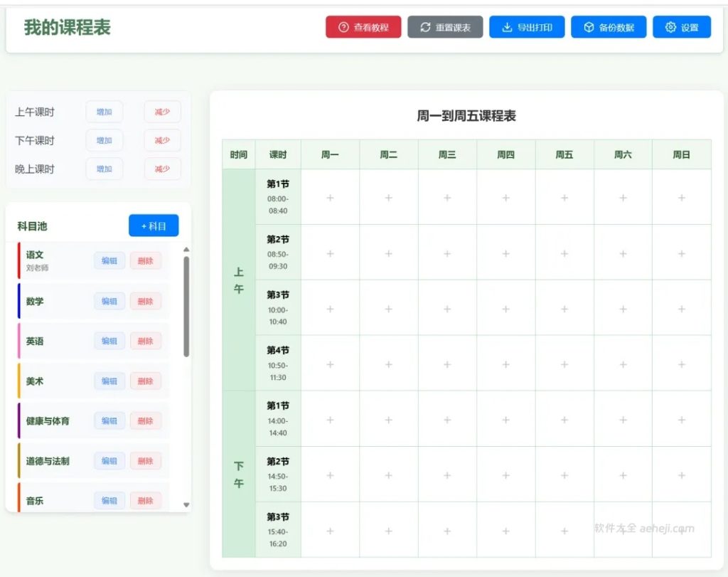Increase evening periods with 晚上课时 增加
Screen dimensions: 728x577
pyautogui.click(x=104, y=169)
